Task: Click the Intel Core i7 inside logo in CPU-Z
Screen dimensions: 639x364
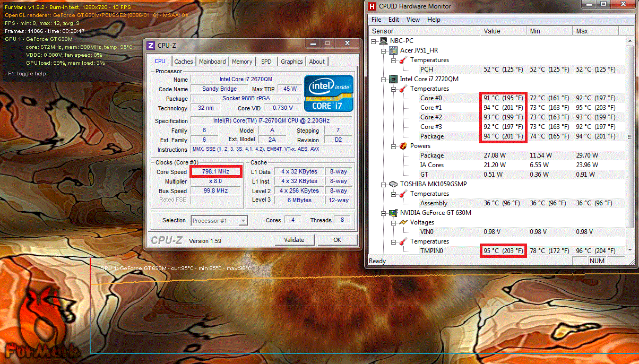Action: click(x=329, y=93)
